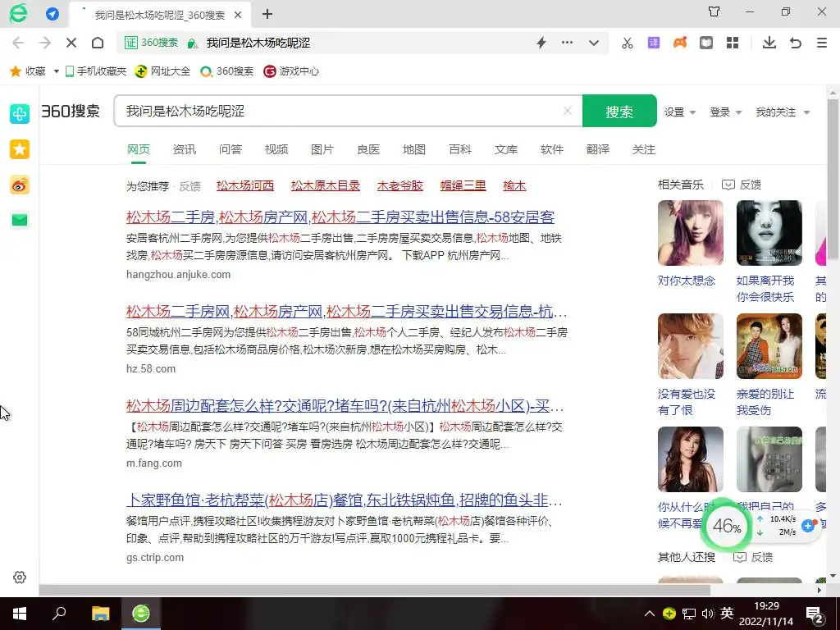Viewport: 840px width, 630px height.
Task: Open the extensions grid icon
Action: (x=733, y=43)
